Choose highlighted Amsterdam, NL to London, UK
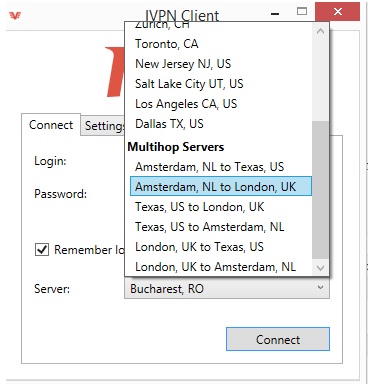374x387 pixels. coord(221,186)
